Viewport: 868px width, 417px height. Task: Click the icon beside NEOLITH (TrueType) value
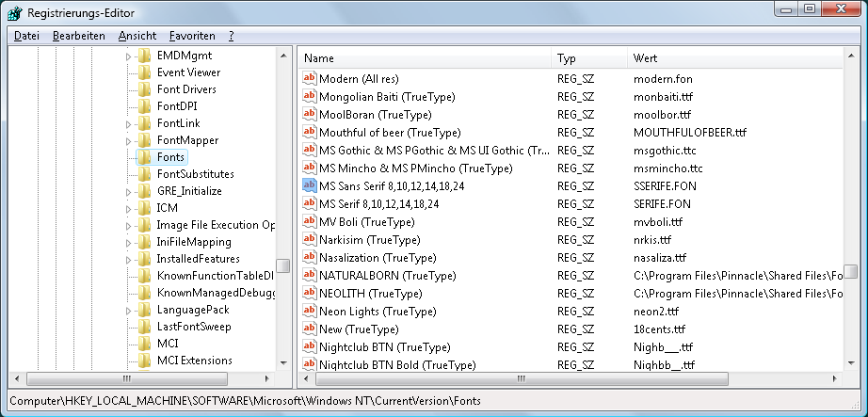click(309, 294)
